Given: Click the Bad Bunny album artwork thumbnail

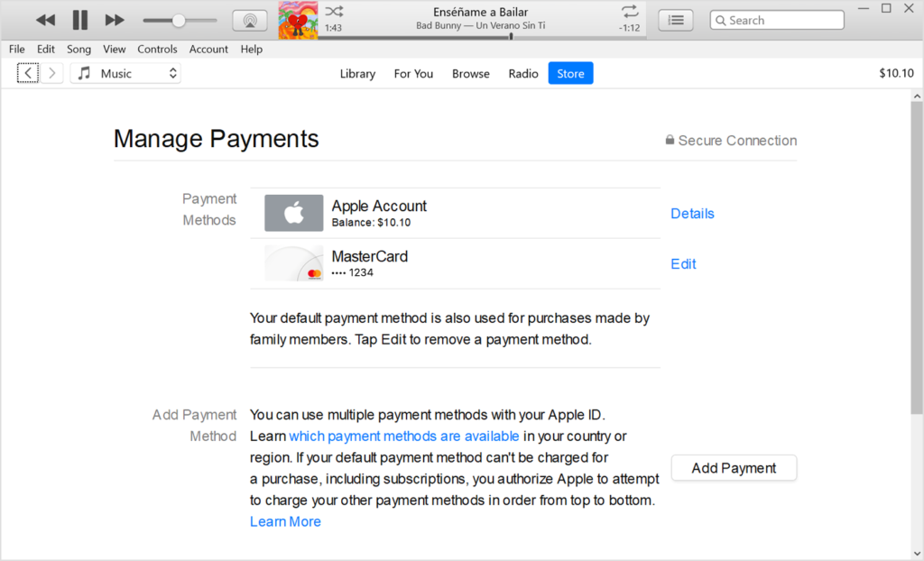Looking at the screenshot, I should 298,20.
